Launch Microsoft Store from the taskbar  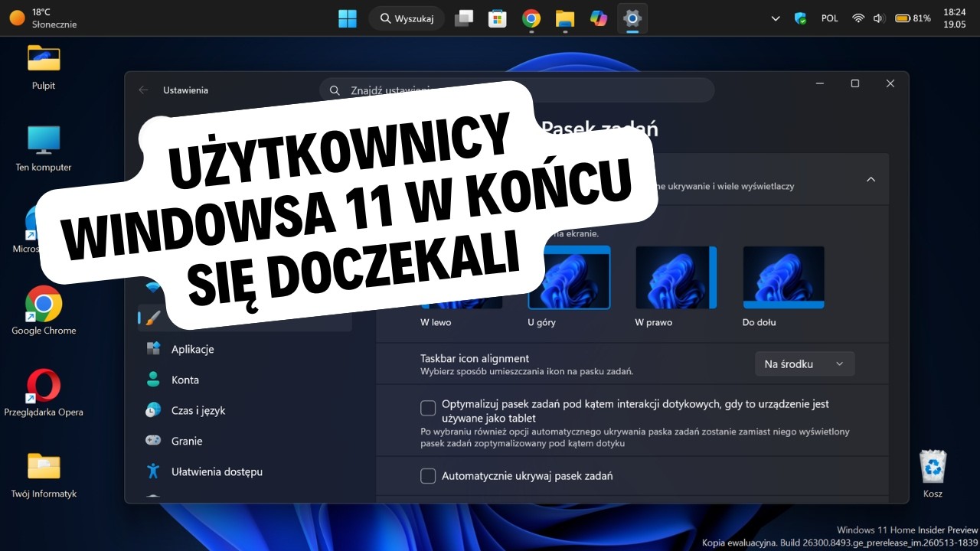498,18
